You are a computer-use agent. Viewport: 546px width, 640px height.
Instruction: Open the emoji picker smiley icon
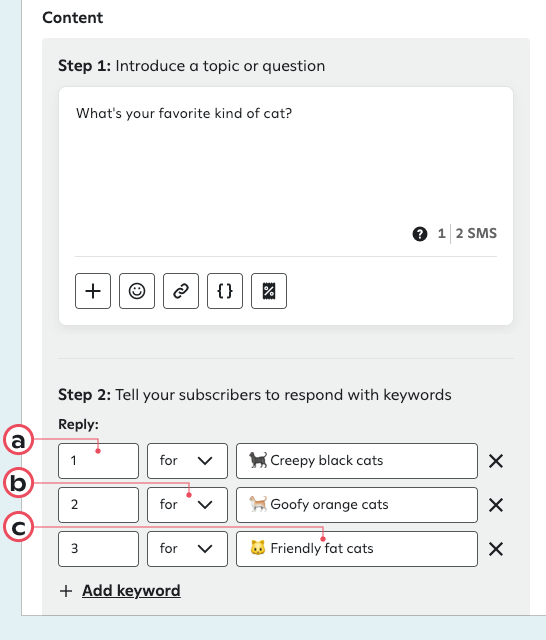click(137, 291)
